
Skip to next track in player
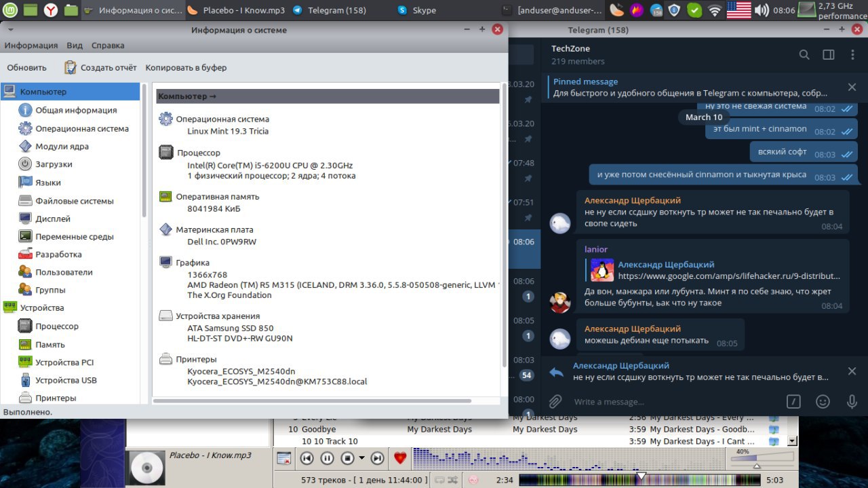(x=377, y=458)
